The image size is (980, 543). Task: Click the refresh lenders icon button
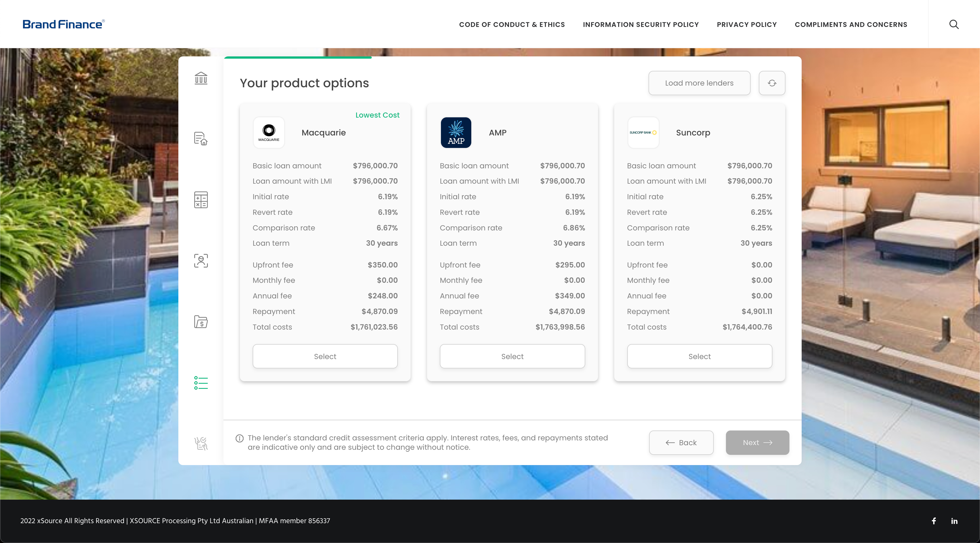point(772,83)
